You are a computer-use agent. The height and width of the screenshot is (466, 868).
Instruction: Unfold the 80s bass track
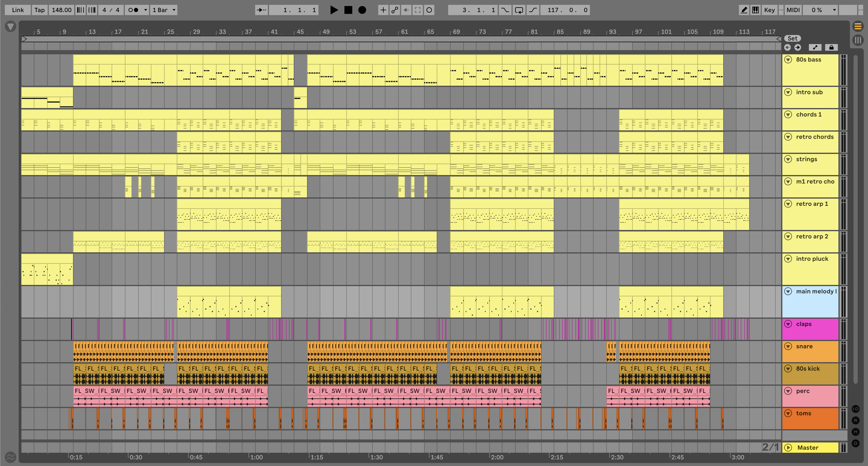click(788, 60)
